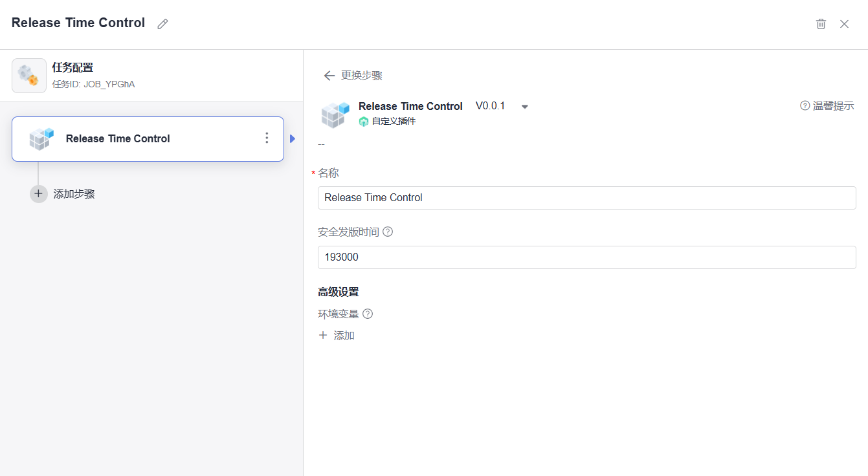The image size is (868, 476).
Task: Click the back arrow beside 更换步骤
Action: coord(329,76)
